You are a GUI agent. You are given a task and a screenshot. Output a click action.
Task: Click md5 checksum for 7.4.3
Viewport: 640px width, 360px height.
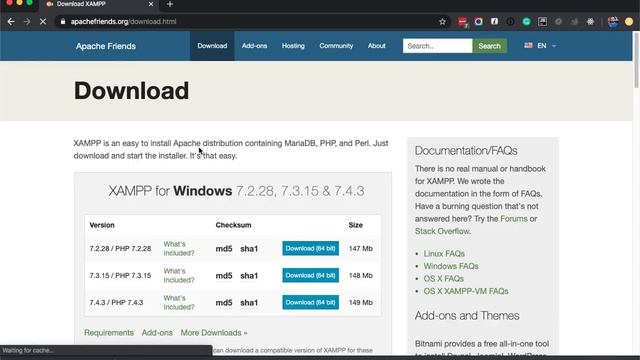pyautogui.click(x=224, y=302)
